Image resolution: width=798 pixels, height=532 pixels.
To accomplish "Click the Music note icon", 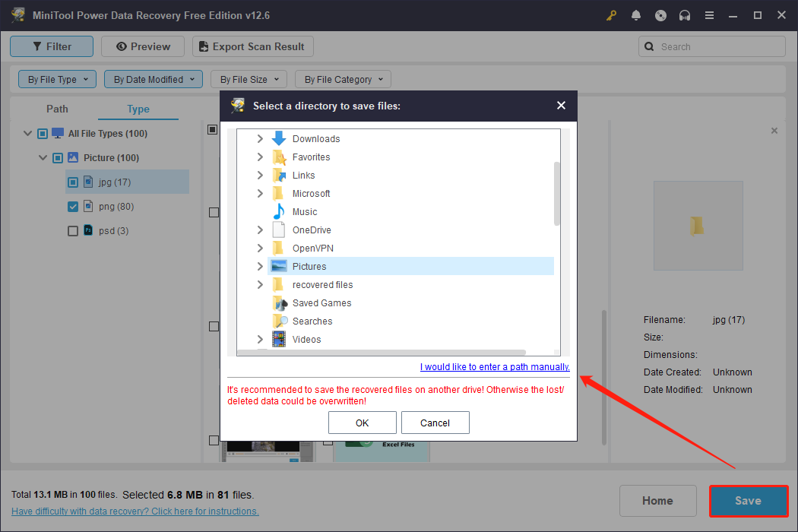I will click(x=278, y=211).
